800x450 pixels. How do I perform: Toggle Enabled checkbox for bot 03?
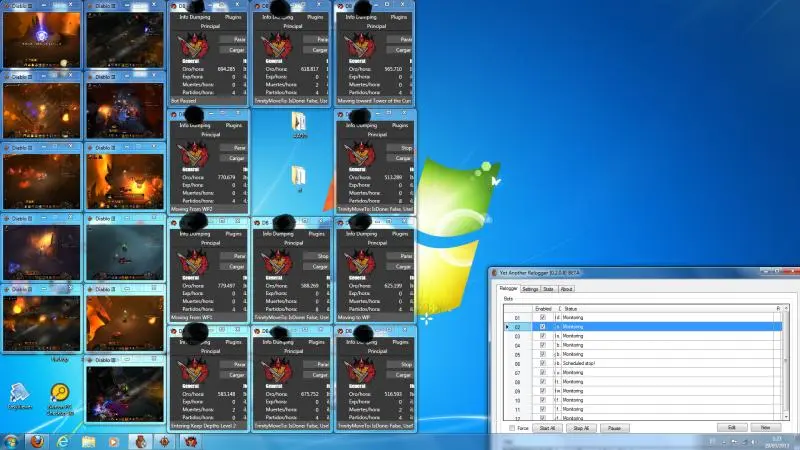pyautogui.click(x=542, y=336)
